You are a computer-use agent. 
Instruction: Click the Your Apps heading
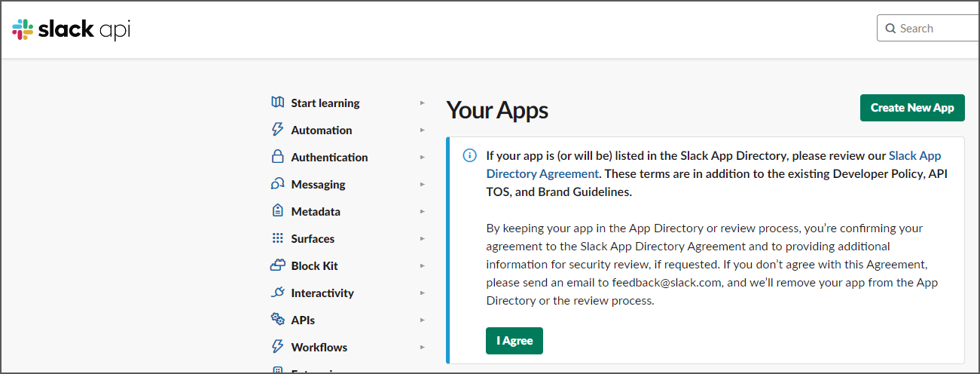(497, 110)
